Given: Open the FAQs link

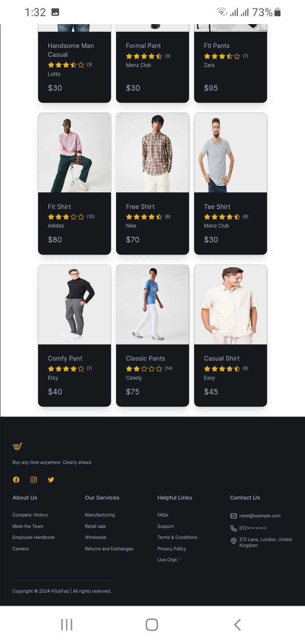Looking at the screenshot, I should pos(163,515).
